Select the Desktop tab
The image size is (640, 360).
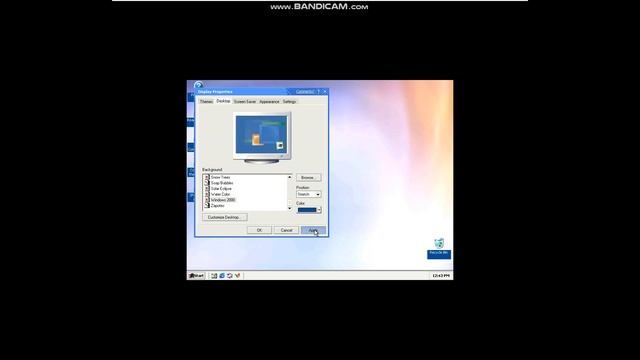(x=223, y=101)
